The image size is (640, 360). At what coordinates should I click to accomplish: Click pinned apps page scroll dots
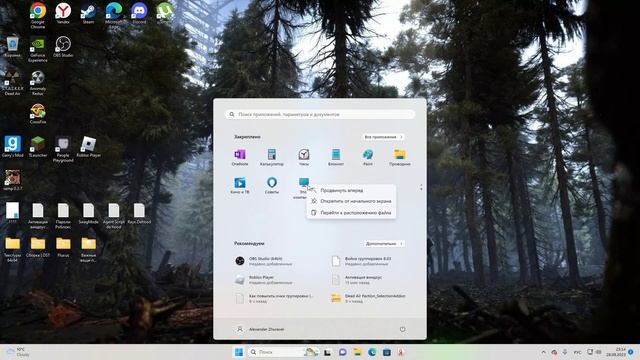point(421,188)
